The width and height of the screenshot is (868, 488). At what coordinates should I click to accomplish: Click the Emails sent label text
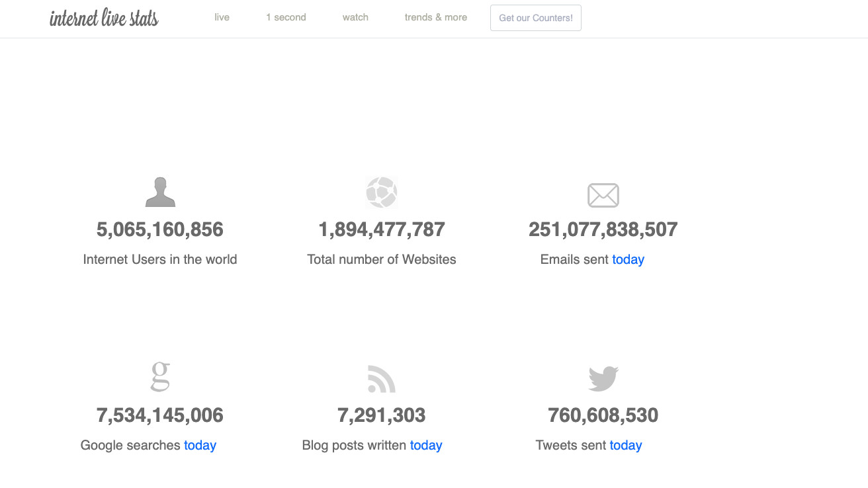[x=574, y=259]
